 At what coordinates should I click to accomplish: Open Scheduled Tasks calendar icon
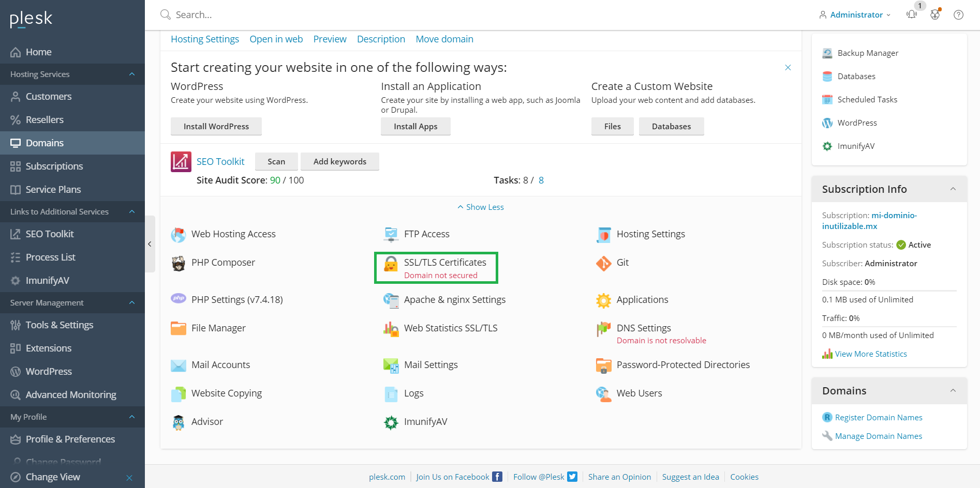pyautogui.click(x=827, y=100)
